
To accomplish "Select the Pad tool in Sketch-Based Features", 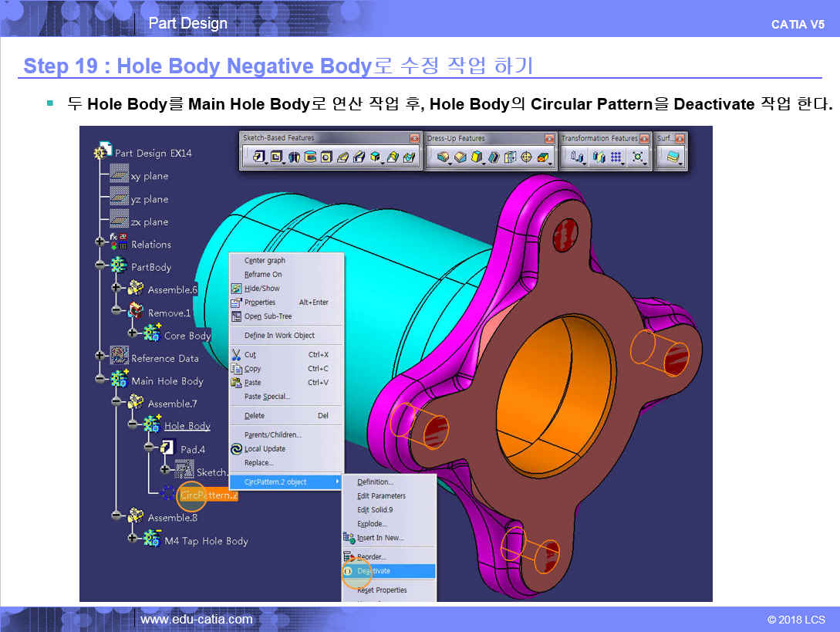I will pyautogui.click(x=256, y=157).
